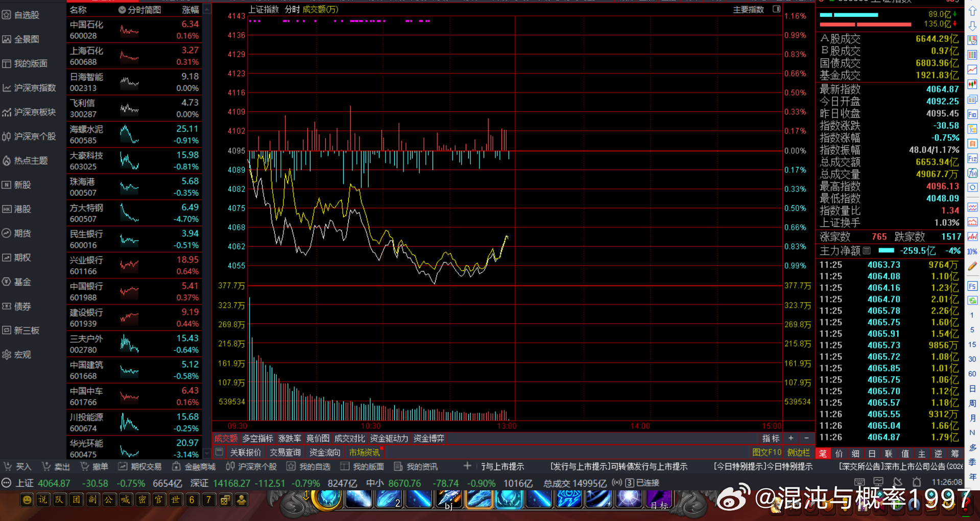980x521 pixels.
Task: Toggle the 侧边栏 sidebar
Action: click(x=798, y=453)
